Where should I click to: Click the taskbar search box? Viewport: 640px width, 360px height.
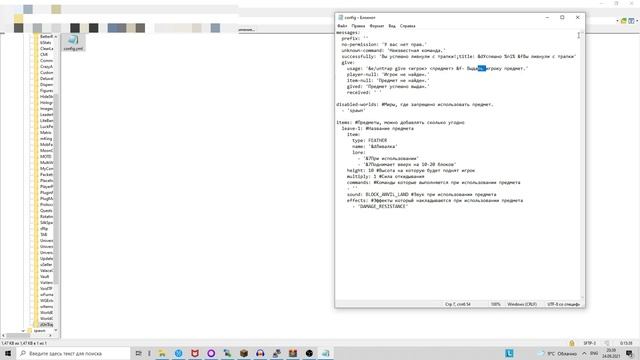pos(73,353)
